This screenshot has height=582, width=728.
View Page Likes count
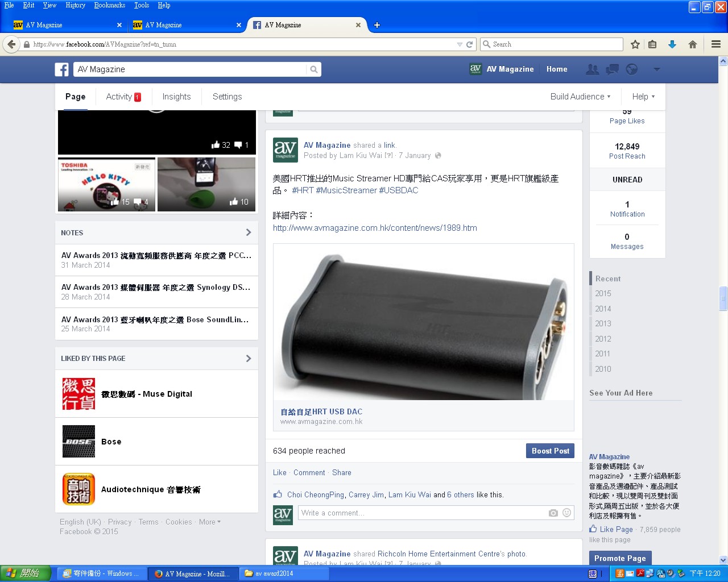[627, 116]
